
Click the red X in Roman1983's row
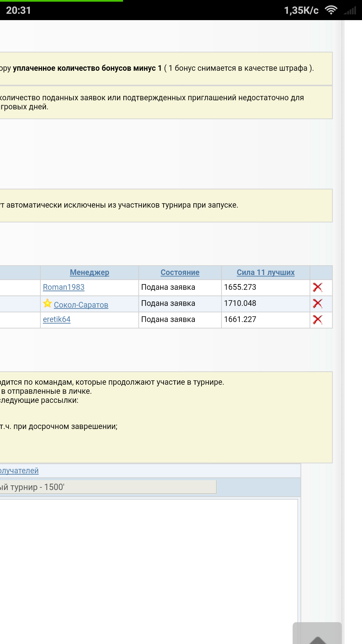[317, 287]
